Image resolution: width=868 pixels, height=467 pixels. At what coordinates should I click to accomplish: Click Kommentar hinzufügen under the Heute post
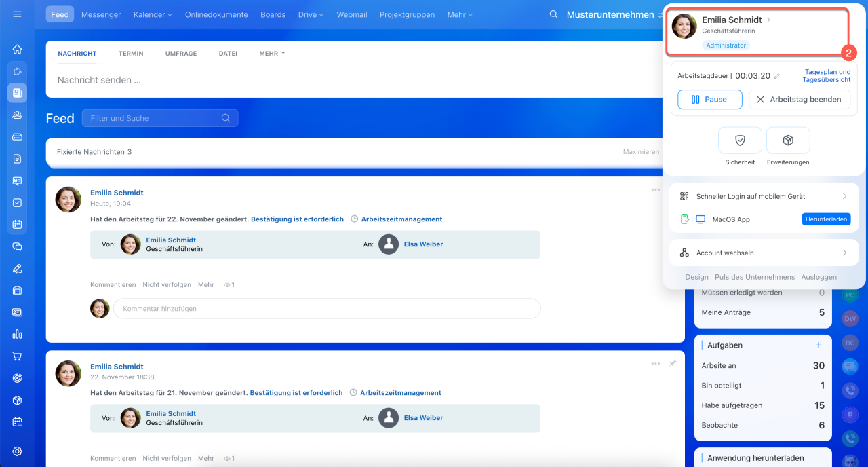327,309
